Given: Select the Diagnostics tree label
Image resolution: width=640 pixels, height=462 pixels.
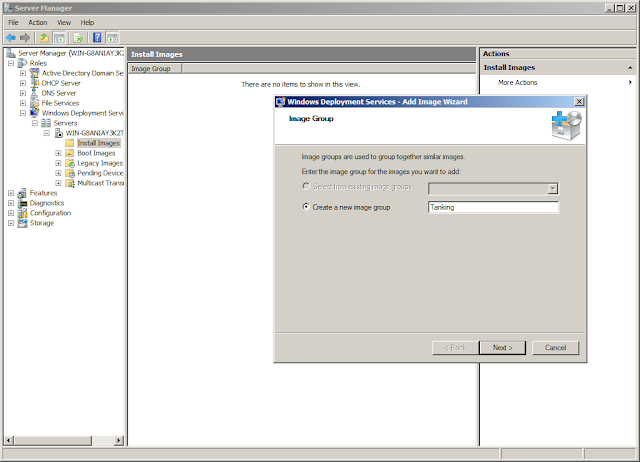Looking at the screenshot, I should click(47, 203).
